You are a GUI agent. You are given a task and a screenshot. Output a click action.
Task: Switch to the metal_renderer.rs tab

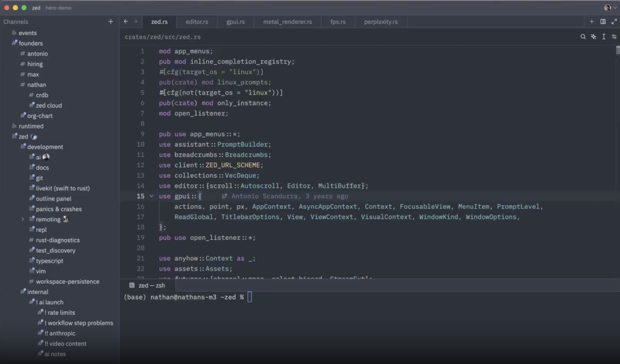(x=287, y=22)
